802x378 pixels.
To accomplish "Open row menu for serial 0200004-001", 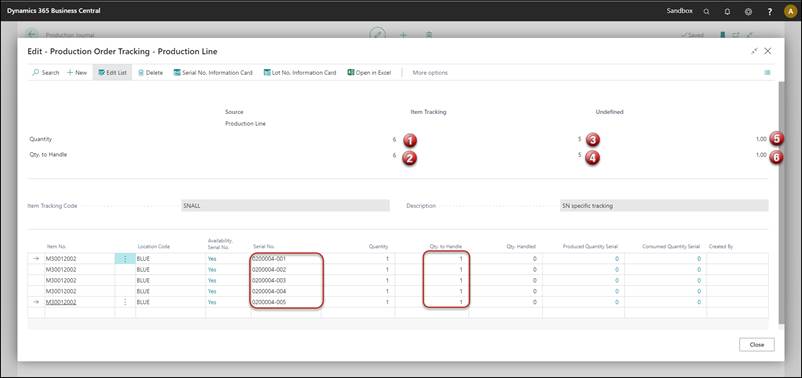I will pos(125,259).
